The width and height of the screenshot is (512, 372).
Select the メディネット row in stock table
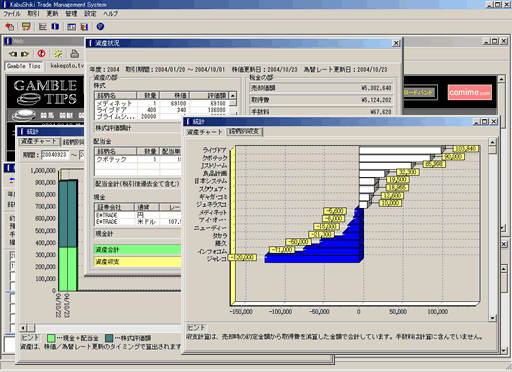pos(161,104)
